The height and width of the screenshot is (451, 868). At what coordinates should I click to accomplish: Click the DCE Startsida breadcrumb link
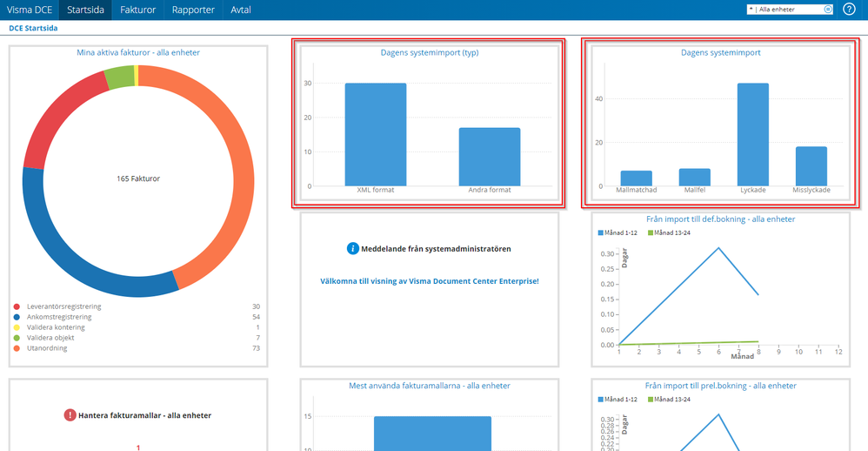tap(33, 28)
